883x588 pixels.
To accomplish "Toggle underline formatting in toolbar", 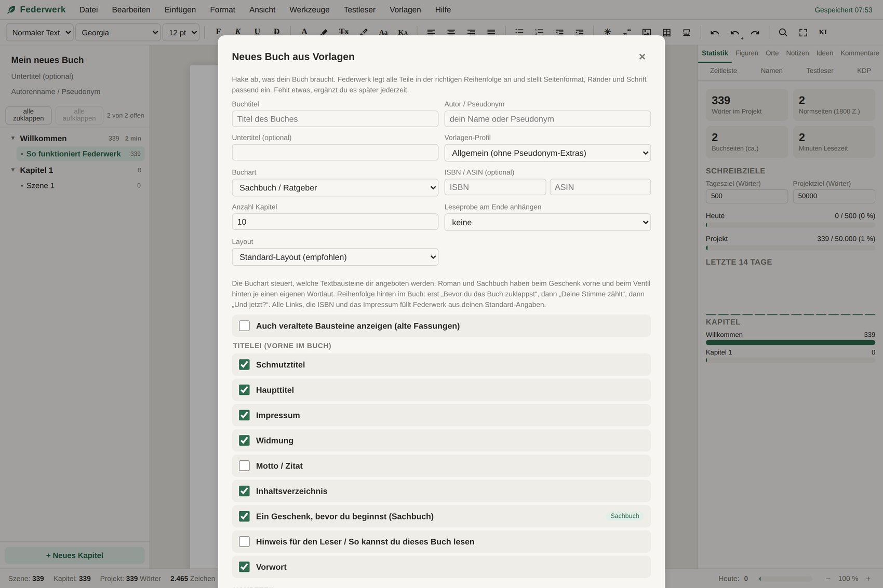I will (257, 32).
